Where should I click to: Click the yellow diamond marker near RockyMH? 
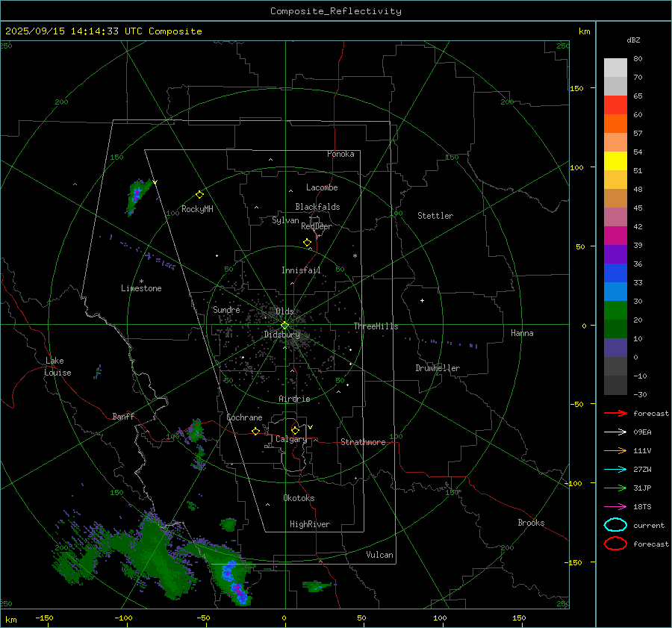click(199, 195)
